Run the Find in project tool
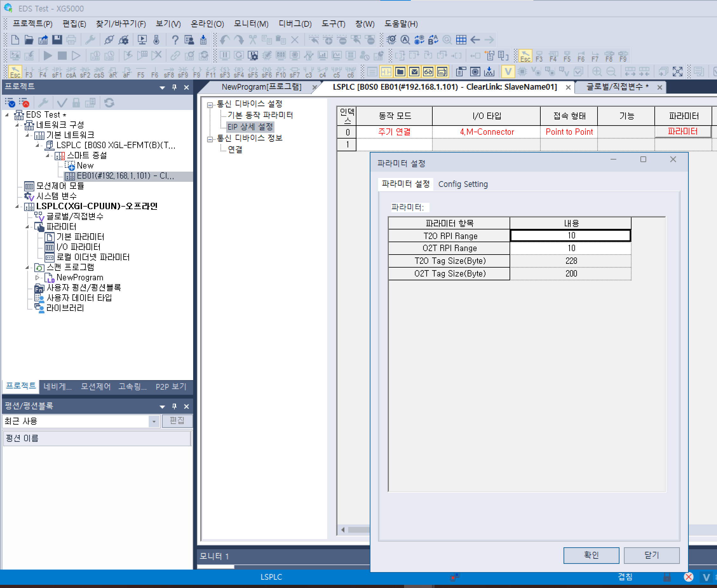717x588 pixels. (x=405, y=40)
